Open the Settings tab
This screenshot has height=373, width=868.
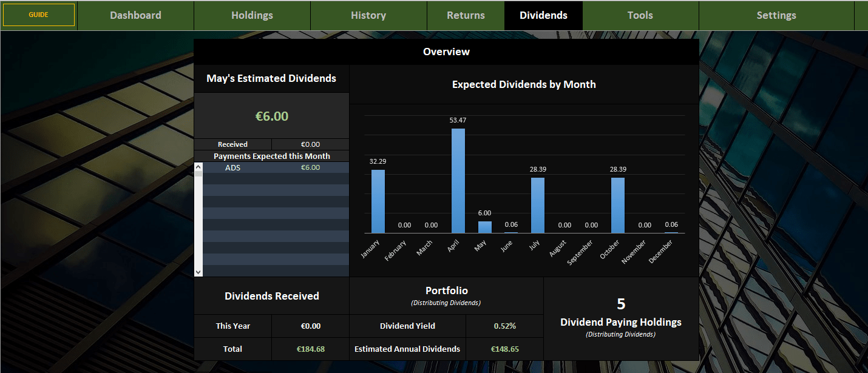coord(776,15)
